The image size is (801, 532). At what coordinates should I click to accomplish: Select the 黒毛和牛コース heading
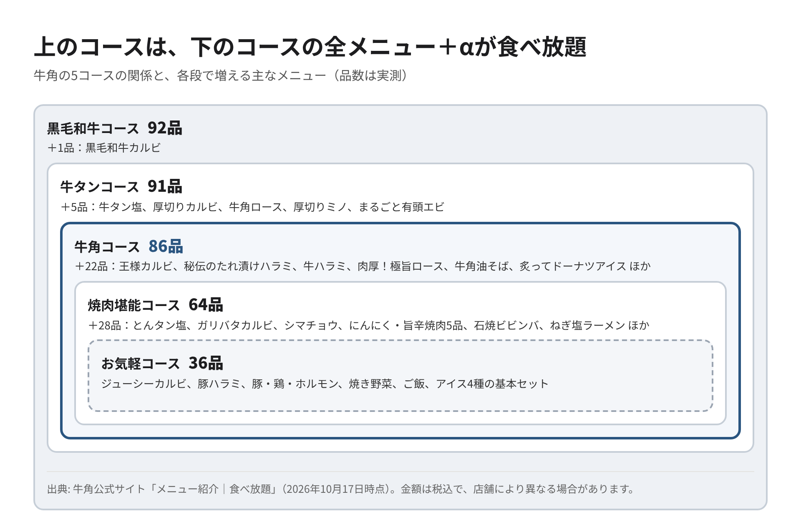click(93, 128)
